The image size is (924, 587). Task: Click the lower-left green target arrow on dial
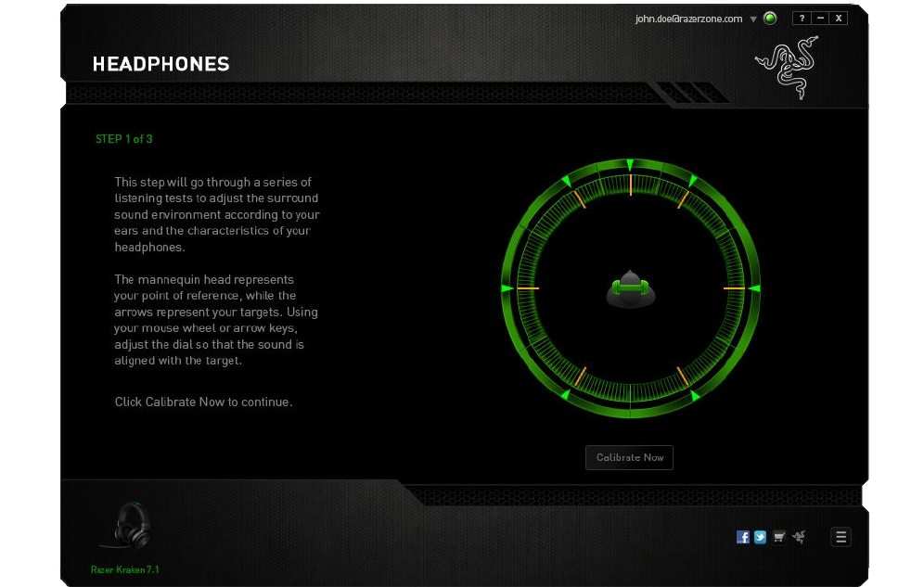[566, 396]
